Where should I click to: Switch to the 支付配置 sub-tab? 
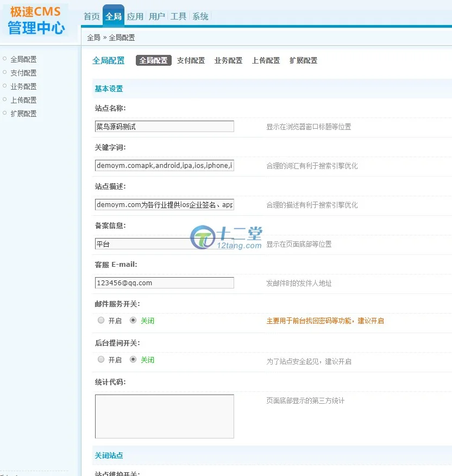click(191, 61)
